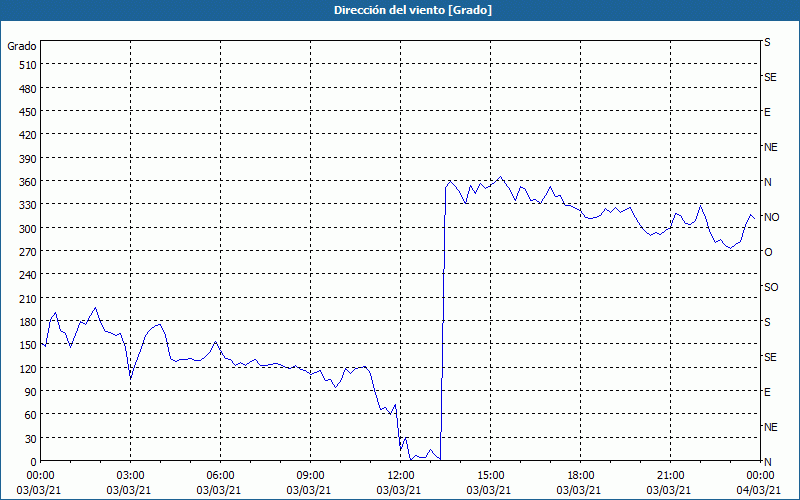Choose the 90 y-axis tick label

[31, 393]
